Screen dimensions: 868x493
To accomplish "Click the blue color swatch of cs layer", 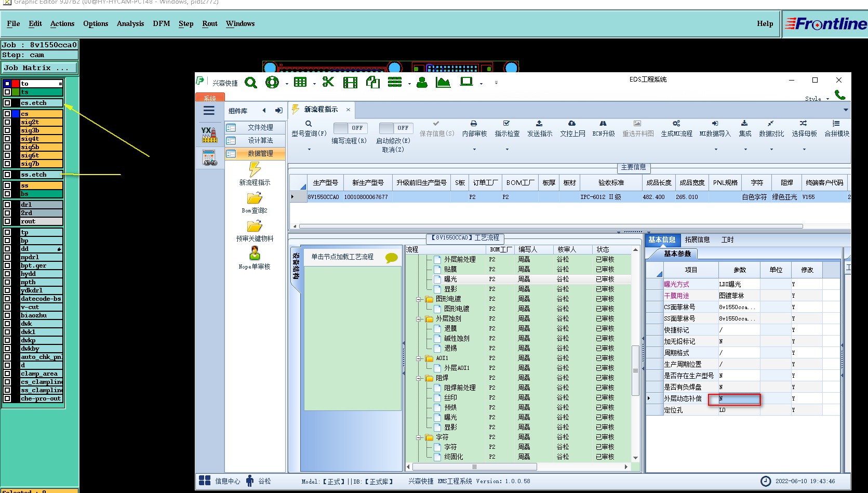I will point(16,114).
